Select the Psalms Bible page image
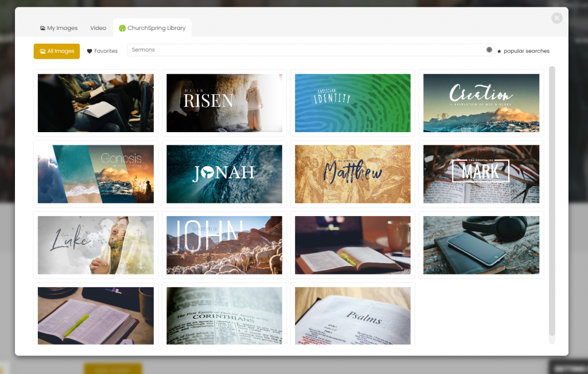This screenshot has width=588, height=374. 353,315
